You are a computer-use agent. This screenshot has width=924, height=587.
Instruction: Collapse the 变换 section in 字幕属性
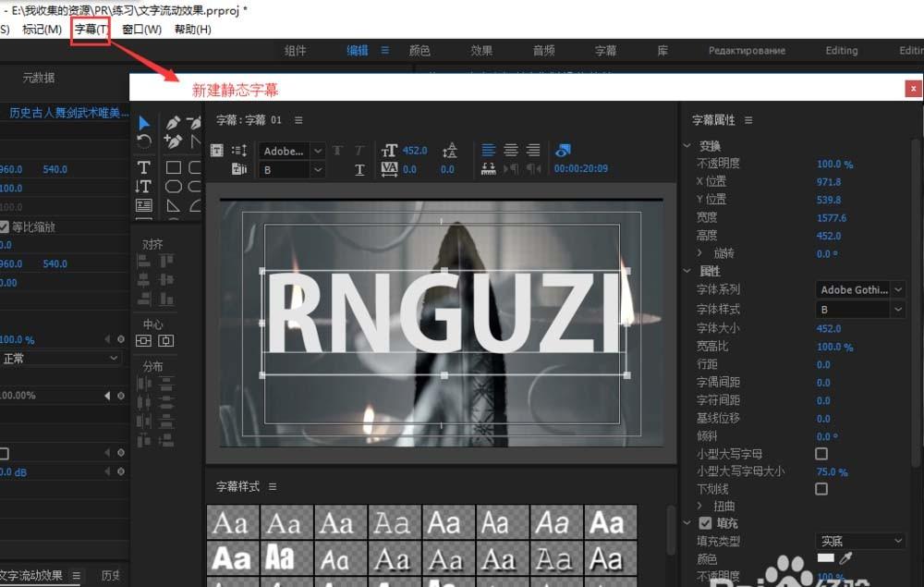pos(686,145)
